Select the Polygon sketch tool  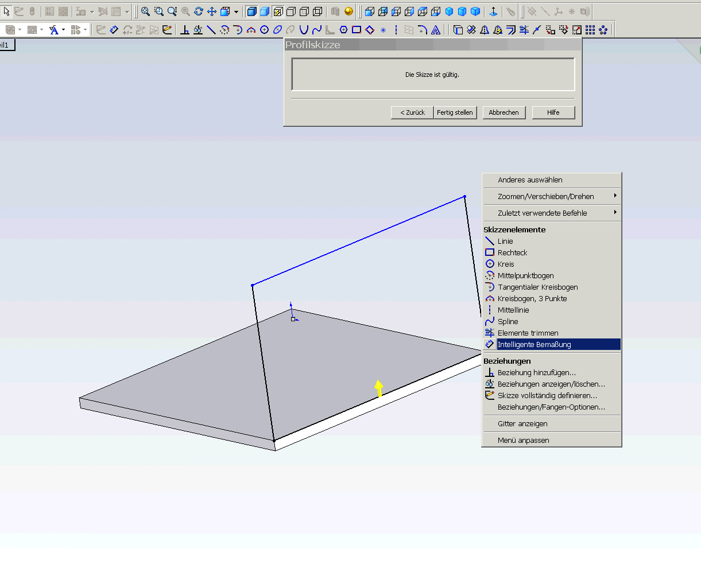coord(343,29)
